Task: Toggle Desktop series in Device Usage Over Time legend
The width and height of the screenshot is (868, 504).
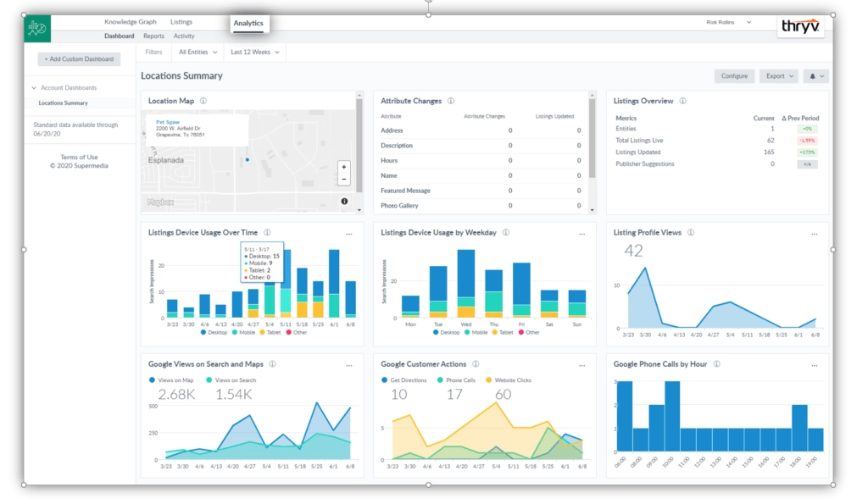Action: coord(216,332)
